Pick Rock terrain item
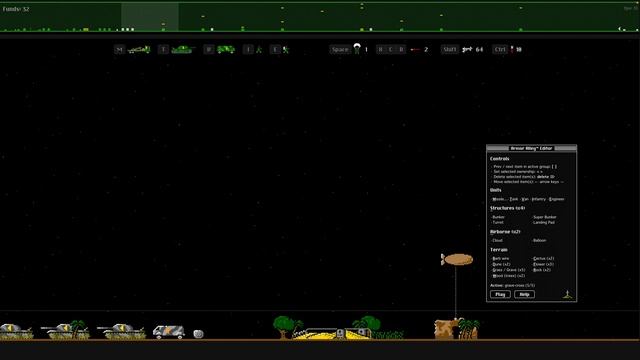640x360 pixels. [542, 270]
